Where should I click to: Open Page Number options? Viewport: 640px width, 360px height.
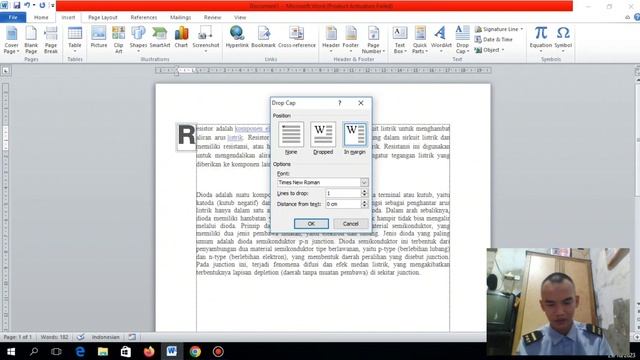[x=373, y=40]
